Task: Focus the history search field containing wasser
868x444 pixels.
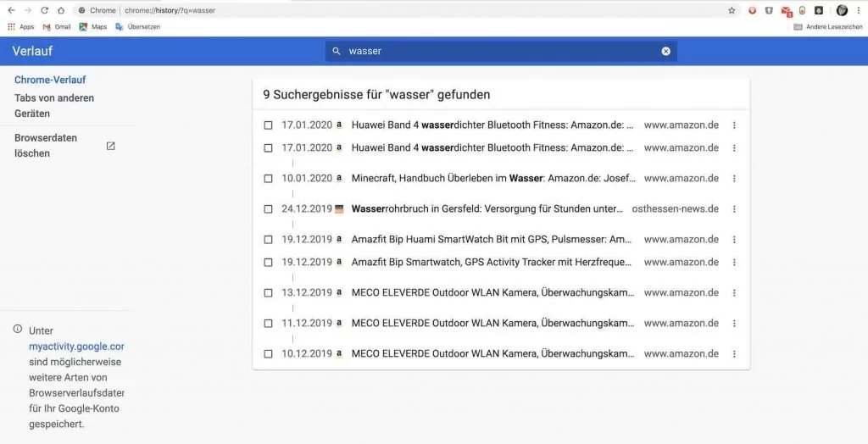Action: 501,51
